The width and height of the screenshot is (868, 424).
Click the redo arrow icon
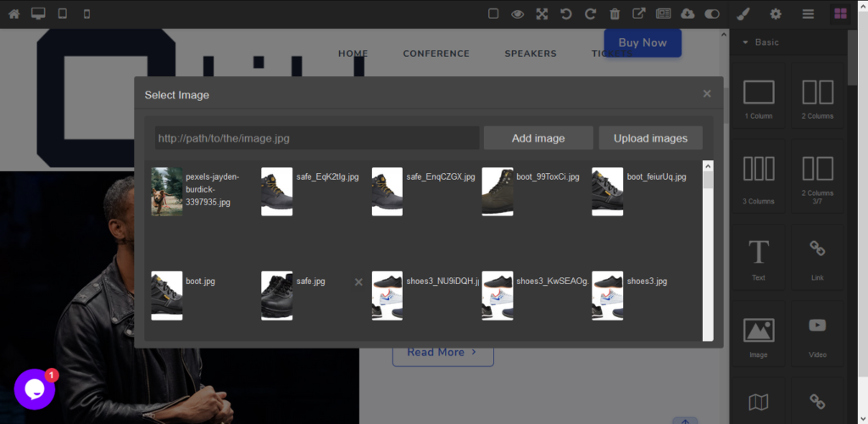click(590, 14)
